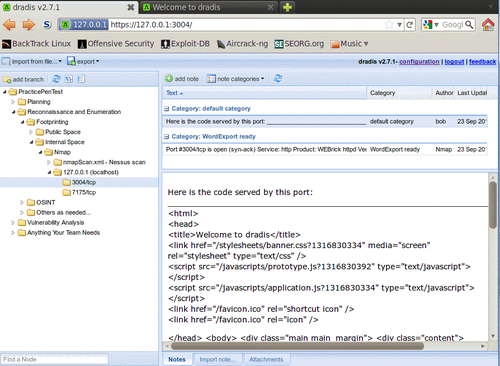The width and height of the screenshot is (500, 366).
Task: Go to the browser home page icon
Action: pos(488,25)
